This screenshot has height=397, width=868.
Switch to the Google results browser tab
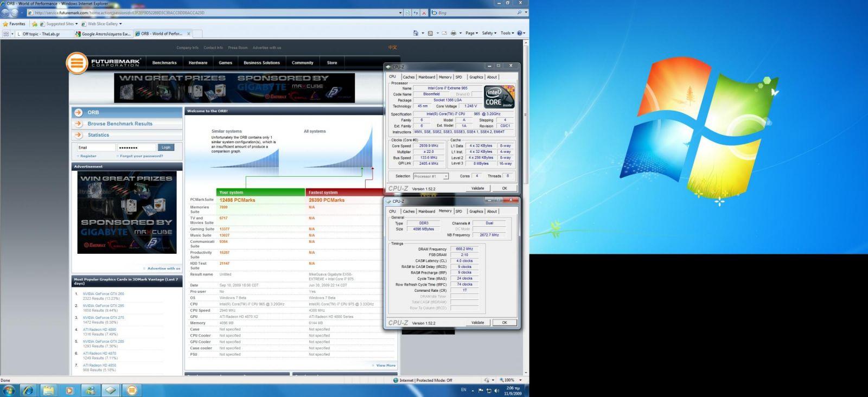point(104,34)
